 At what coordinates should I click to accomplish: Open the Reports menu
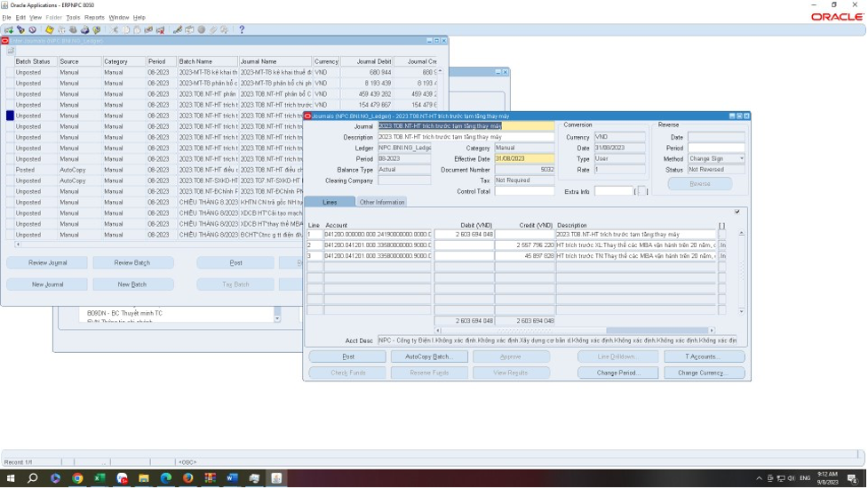coord(95,18)
